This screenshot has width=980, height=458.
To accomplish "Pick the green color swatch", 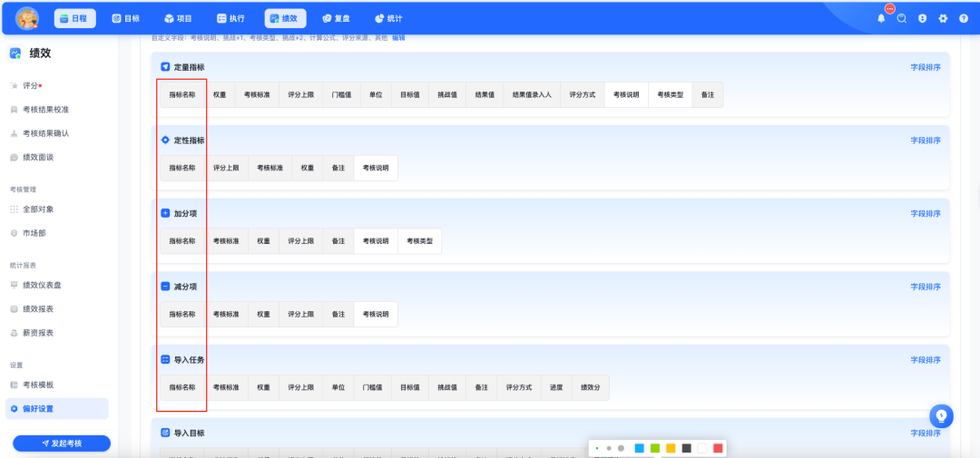I will [655, 448].
